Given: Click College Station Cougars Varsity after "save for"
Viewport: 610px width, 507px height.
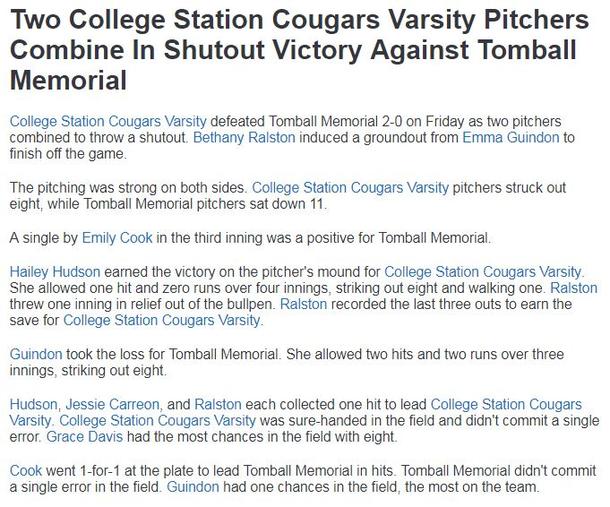Looking at the screenshot, I should coord(161,321).
